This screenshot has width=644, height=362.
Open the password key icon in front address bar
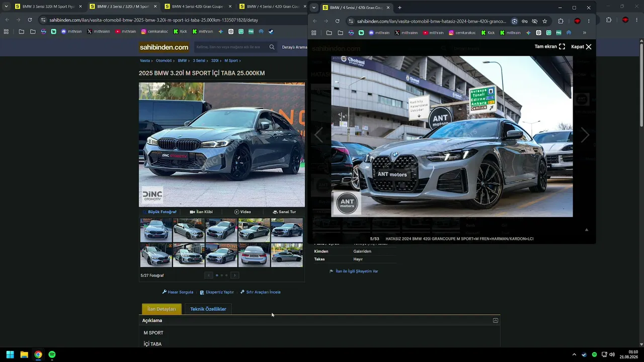524,21
